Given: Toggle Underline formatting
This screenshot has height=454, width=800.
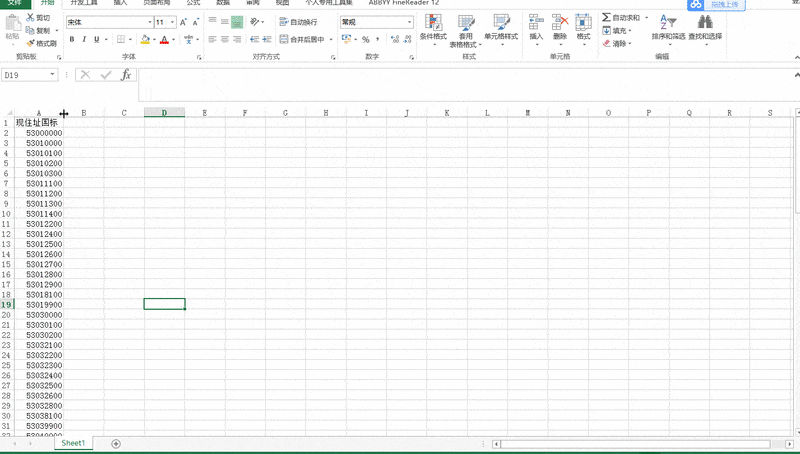Looking at the screenshot, I should [x=96, y=39].
